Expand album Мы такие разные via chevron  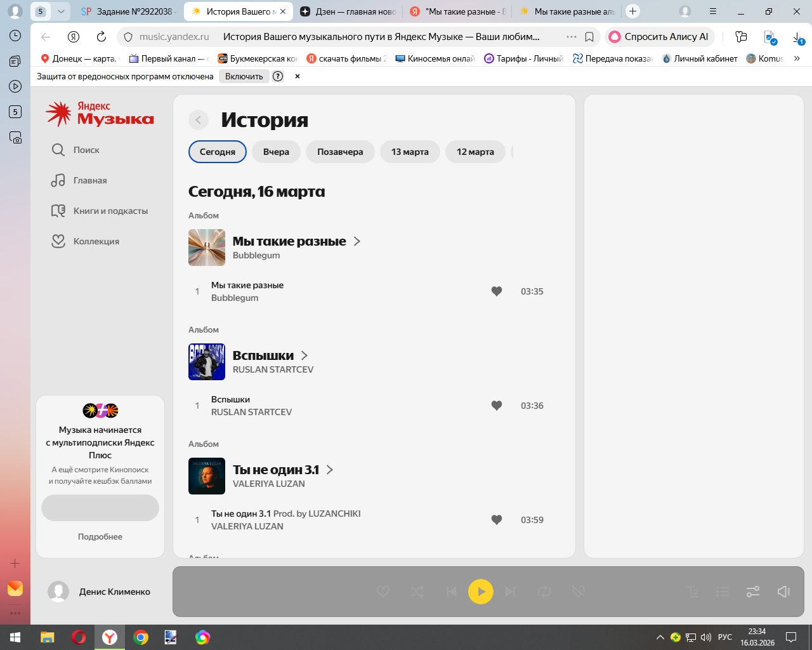click(x=357, y=241)
